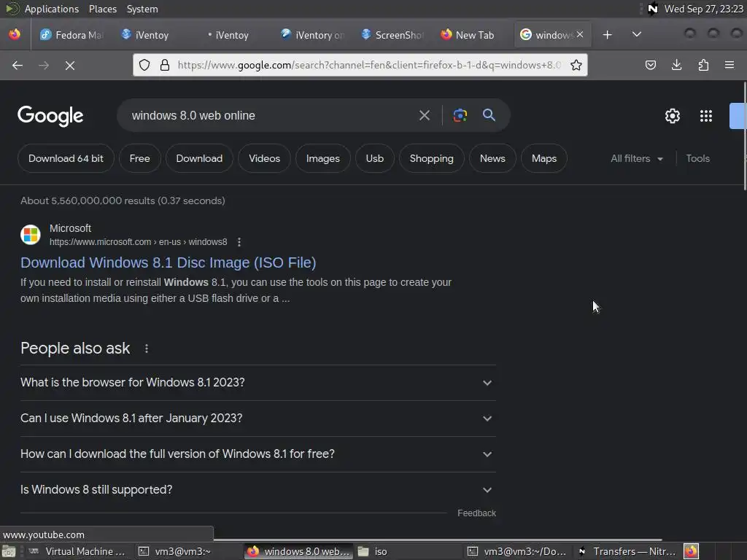Image resolution: width=747 pixels, height=560 pixels.
Task: Search by image with Google Lens
Action: [x=460, y=115]
